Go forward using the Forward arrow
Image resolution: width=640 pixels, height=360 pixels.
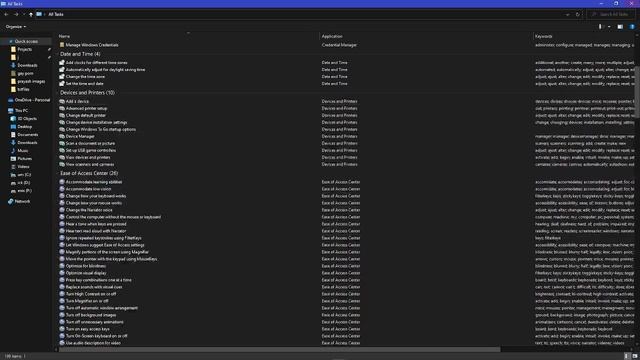[16, 14]
